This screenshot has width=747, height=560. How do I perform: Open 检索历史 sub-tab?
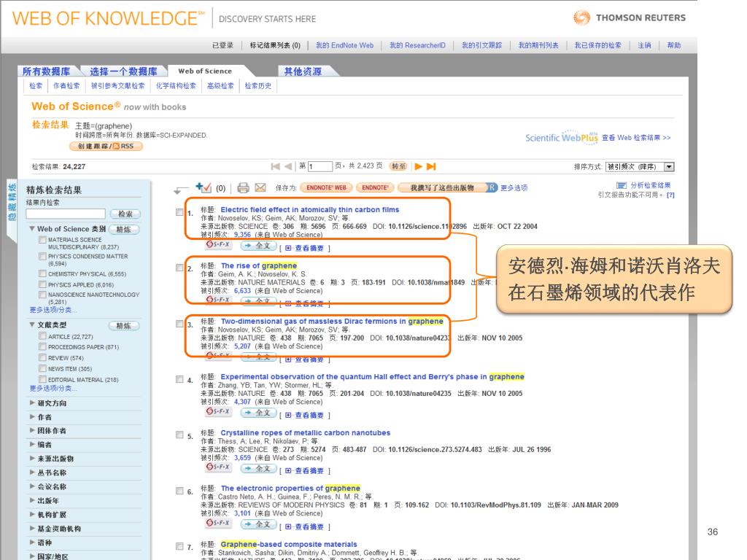(x=258, y=86)
